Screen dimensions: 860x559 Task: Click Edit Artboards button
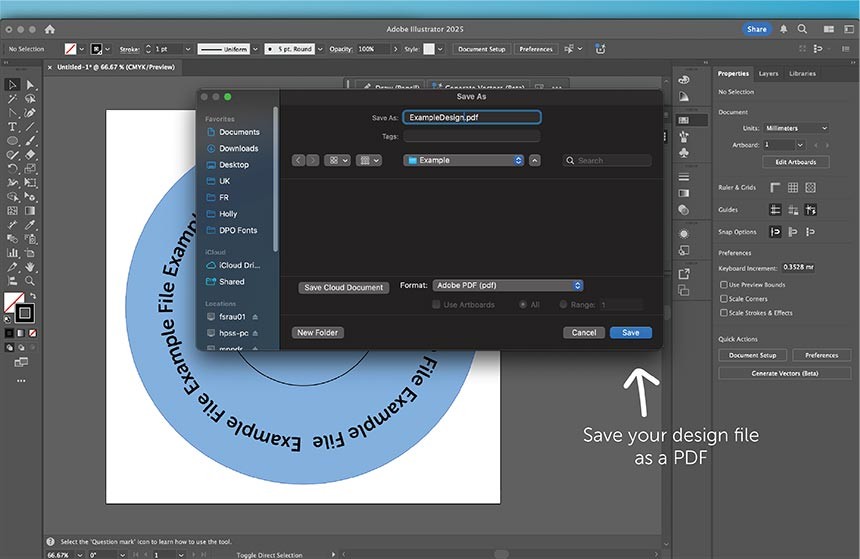(x=796, y=162)
